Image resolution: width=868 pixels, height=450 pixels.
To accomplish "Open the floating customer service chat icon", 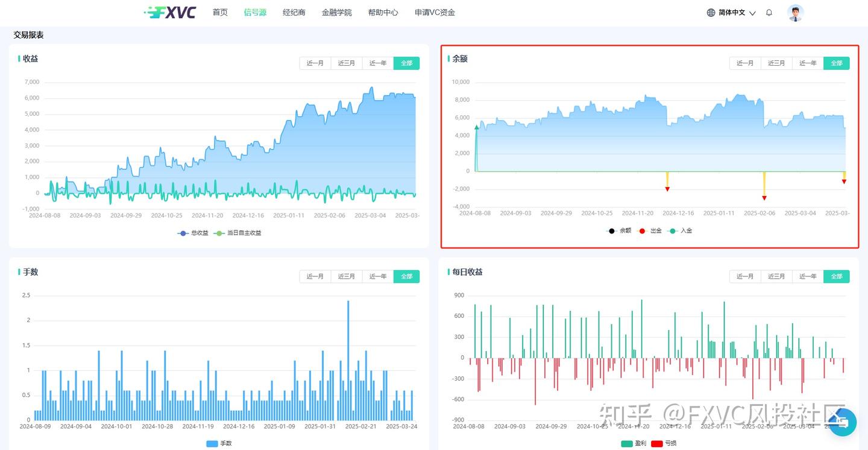I will pos(843,422).
